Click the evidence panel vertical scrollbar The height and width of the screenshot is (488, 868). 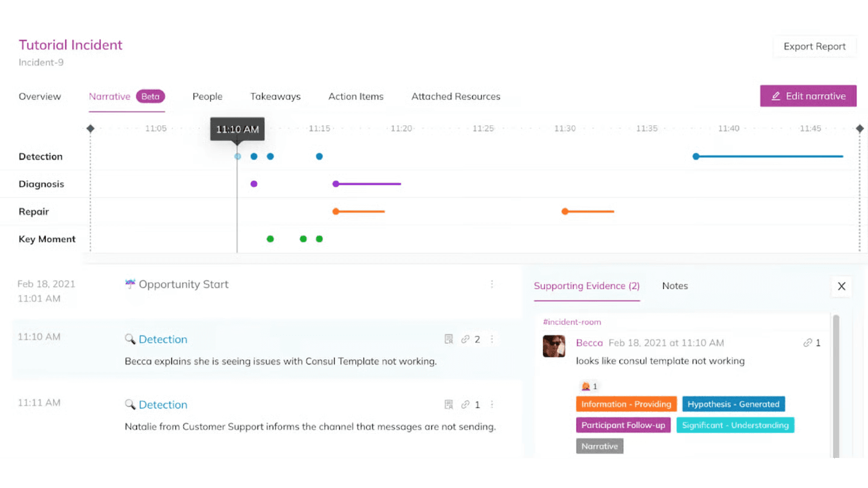click(835, 386)
